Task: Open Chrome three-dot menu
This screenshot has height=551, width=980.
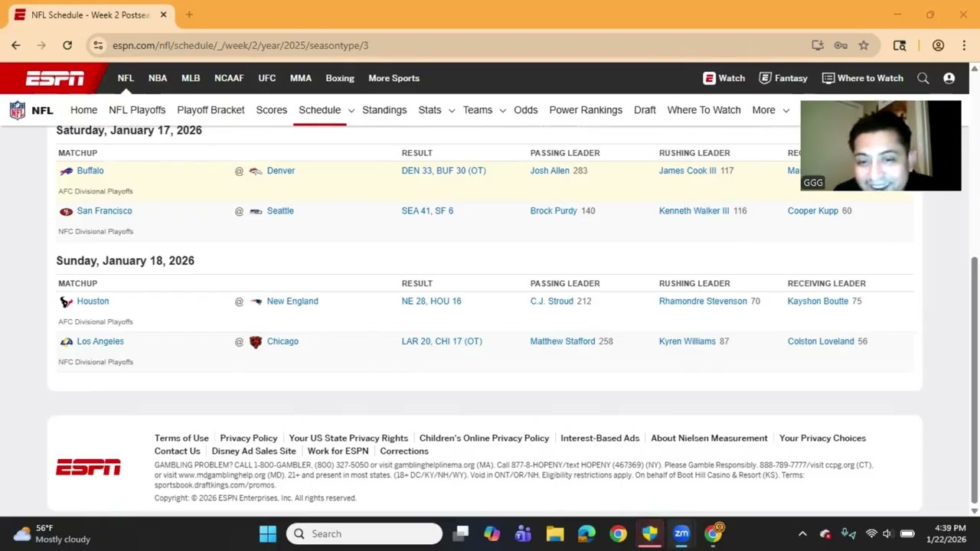Action: tap(964, 45)
